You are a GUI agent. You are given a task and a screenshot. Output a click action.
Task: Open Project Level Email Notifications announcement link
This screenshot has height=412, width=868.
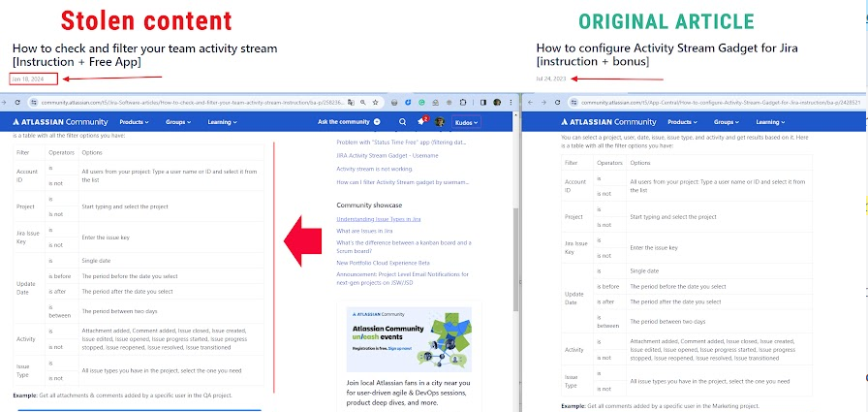click(x=402, y=278)
